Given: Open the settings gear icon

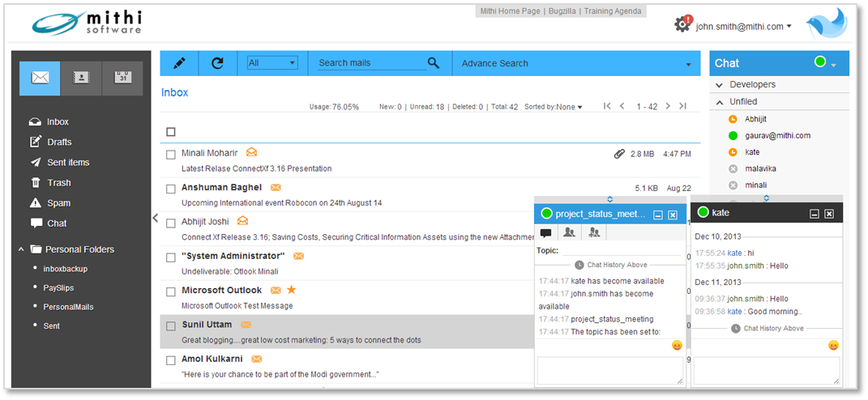Looking at the screenshot, I should pyautogui.click(x=682, y=25).
